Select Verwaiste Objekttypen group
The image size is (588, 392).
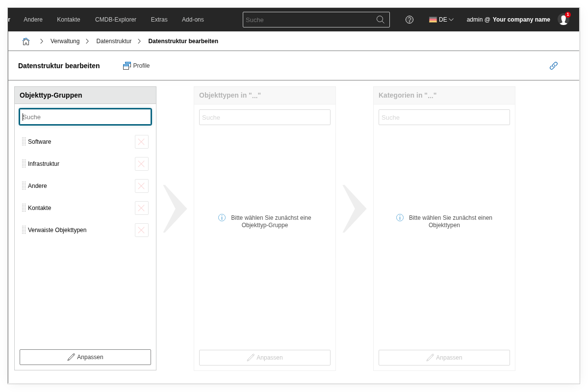(57, 230)
